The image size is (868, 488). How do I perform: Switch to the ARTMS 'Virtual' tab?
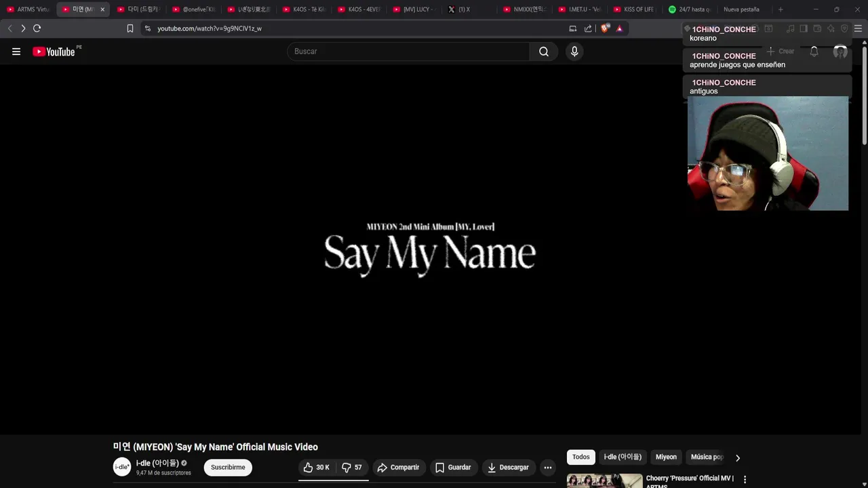(x=28, y=9)
